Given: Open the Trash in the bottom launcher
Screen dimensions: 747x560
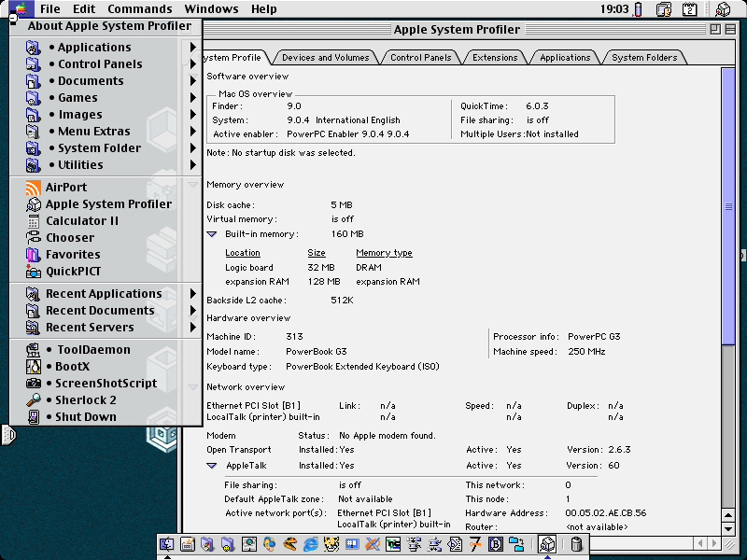Looking at the screenshot, I should (x=576, y=544).
